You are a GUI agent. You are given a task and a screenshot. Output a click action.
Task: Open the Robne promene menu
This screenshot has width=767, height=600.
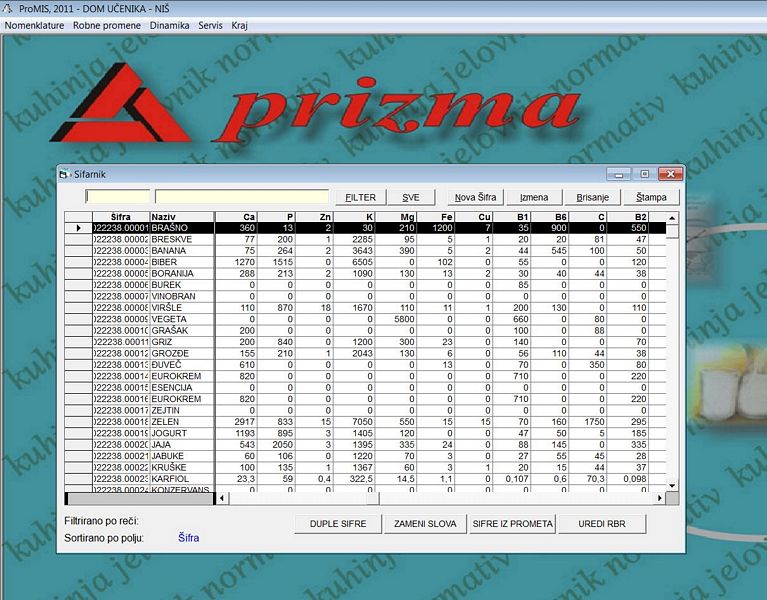click(107, 25)
